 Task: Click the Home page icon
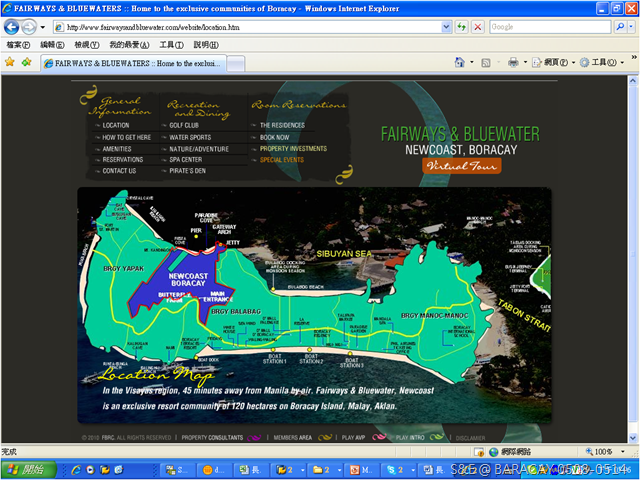click(460, 62)
